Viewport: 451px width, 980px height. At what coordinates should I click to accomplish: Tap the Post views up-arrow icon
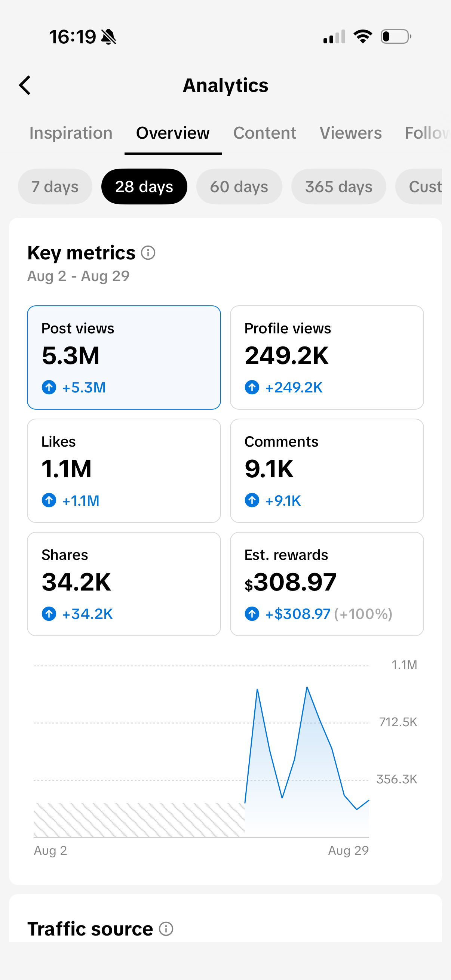coord(49,387)
